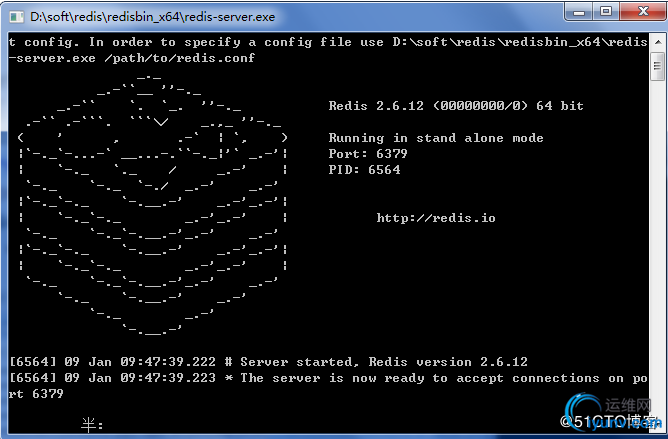
Task: Click the 'rt 6379' wrapped line
Action: click(x=36, y=393)
